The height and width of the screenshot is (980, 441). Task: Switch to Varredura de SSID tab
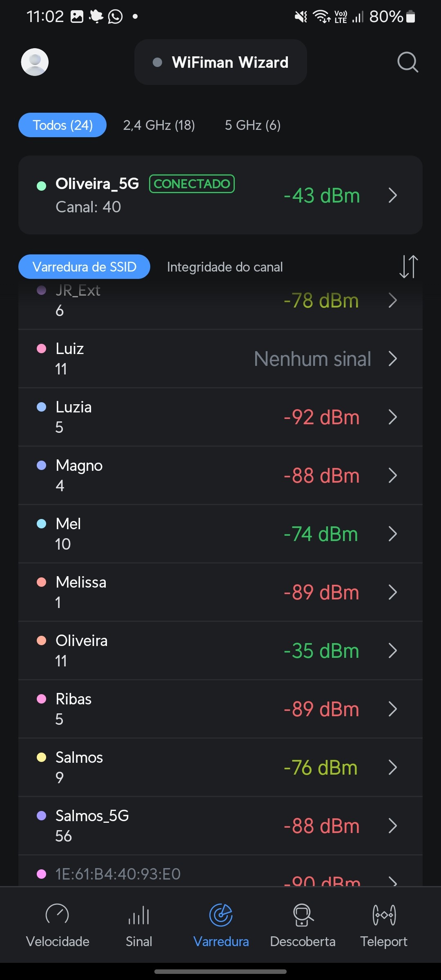(84, 267)
